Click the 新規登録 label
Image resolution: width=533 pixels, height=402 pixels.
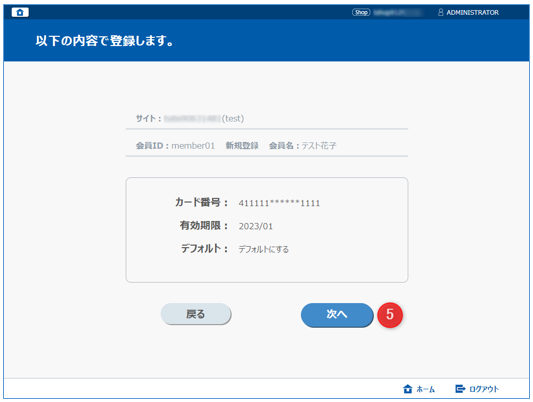tap(242, 146)
